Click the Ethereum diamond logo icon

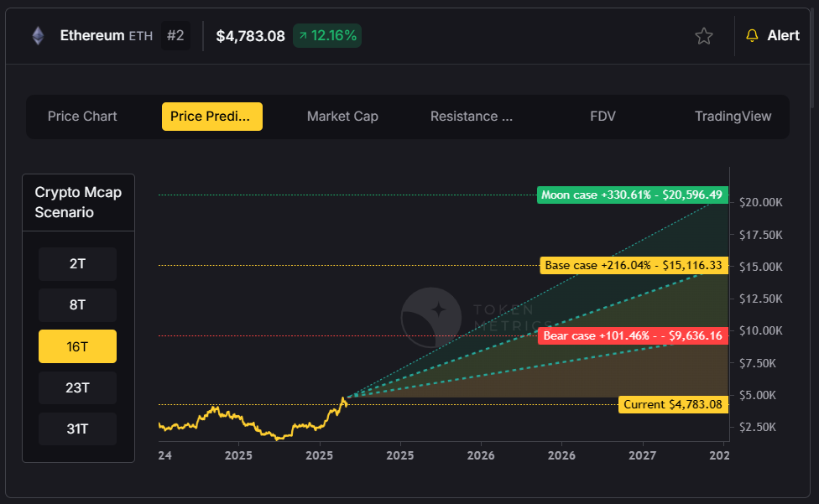coord(38,36)
